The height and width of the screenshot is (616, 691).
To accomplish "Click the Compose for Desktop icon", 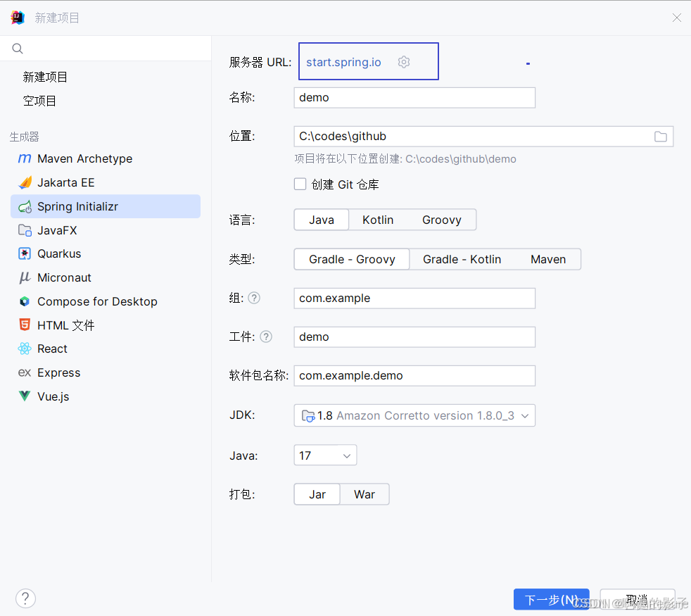I will point(25,301).
